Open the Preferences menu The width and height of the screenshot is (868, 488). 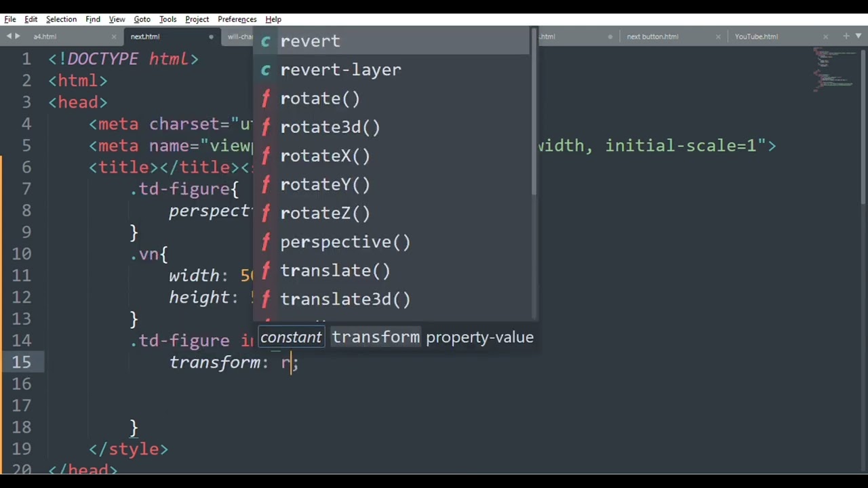237,19
